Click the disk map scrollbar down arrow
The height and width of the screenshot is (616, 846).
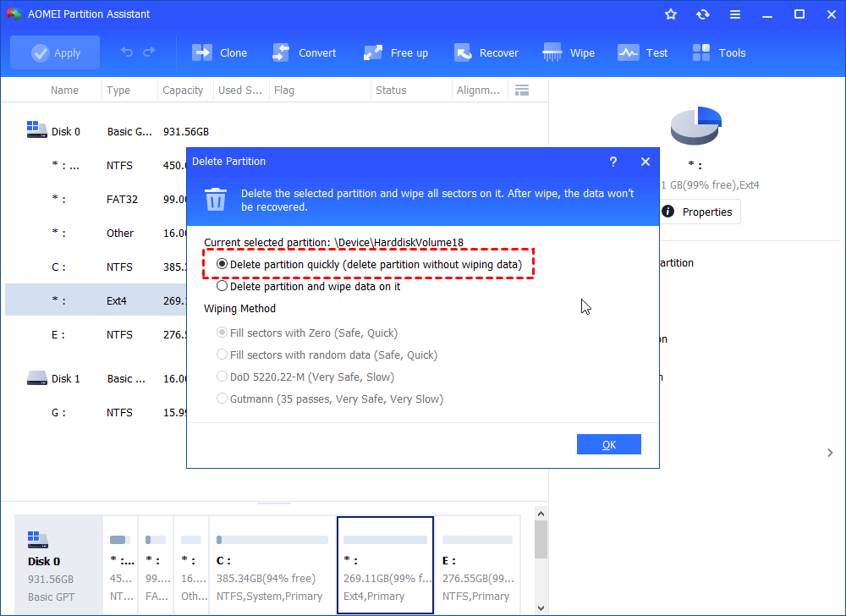541,608
